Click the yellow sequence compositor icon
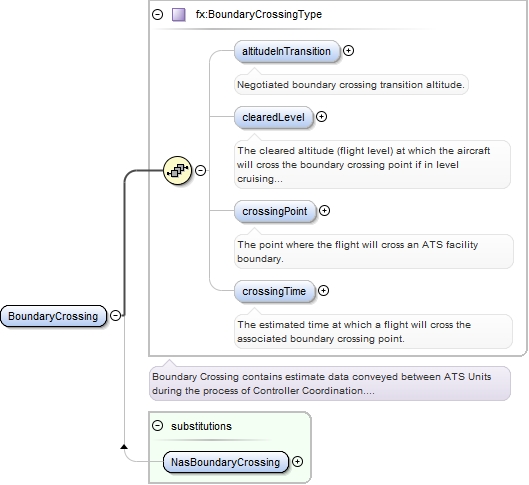Screen dimensions: 529x485 click(x=177, y=170)
